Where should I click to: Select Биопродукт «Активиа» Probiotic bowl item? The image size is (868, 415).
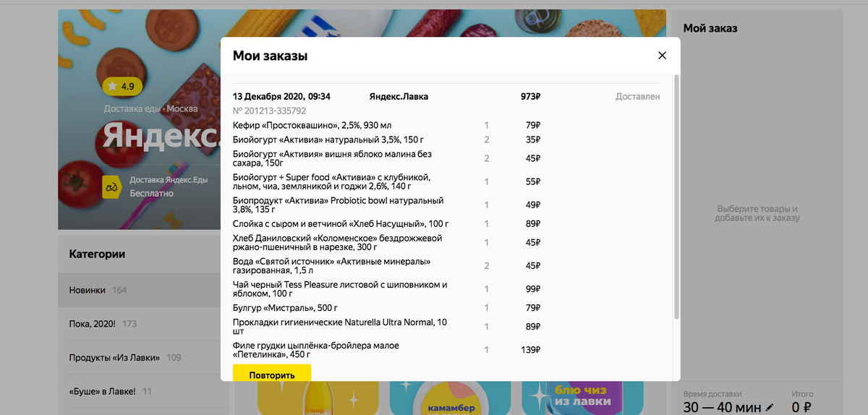[x=387, y=205]
